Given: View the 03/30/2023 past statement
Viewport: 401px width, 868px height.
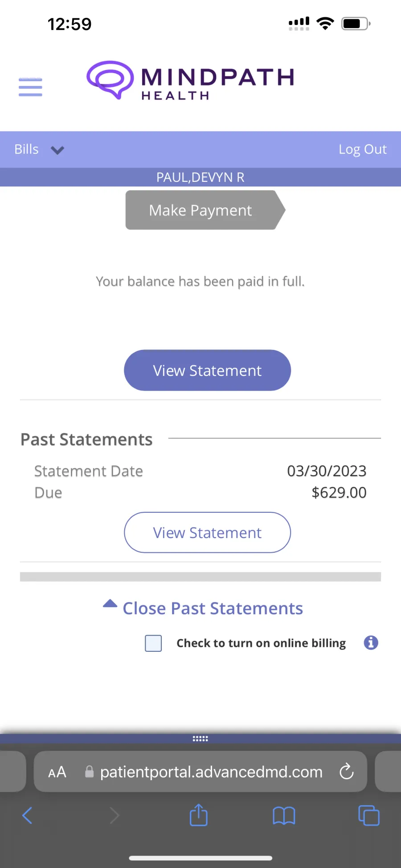Looking at the screenshot, I should (207, 532).
